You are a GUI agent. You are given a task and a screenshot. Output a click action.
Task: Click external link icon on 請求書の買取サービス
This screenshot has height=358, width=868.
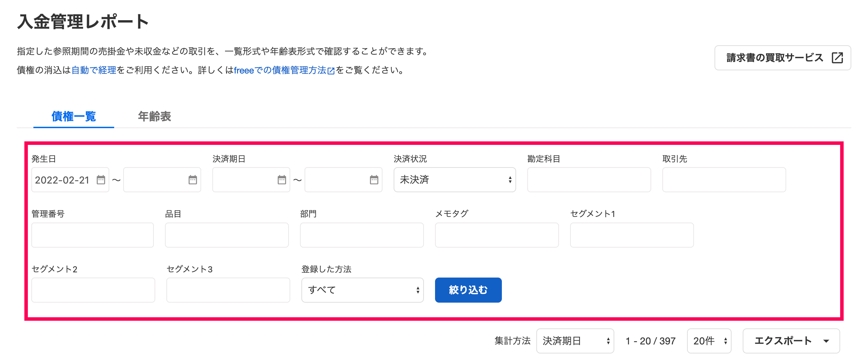pyautogui.click(x=837, y=58)
